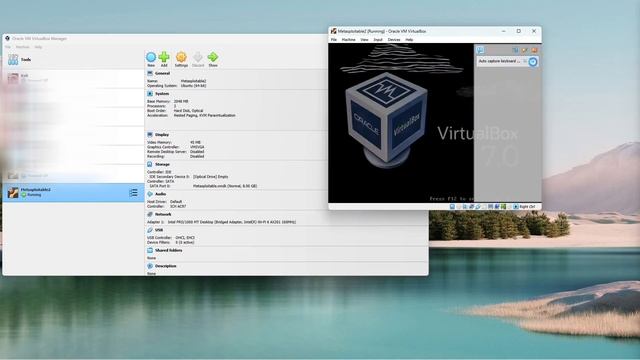Select the Metasploitable2 running VM entry

coord(73,192)
